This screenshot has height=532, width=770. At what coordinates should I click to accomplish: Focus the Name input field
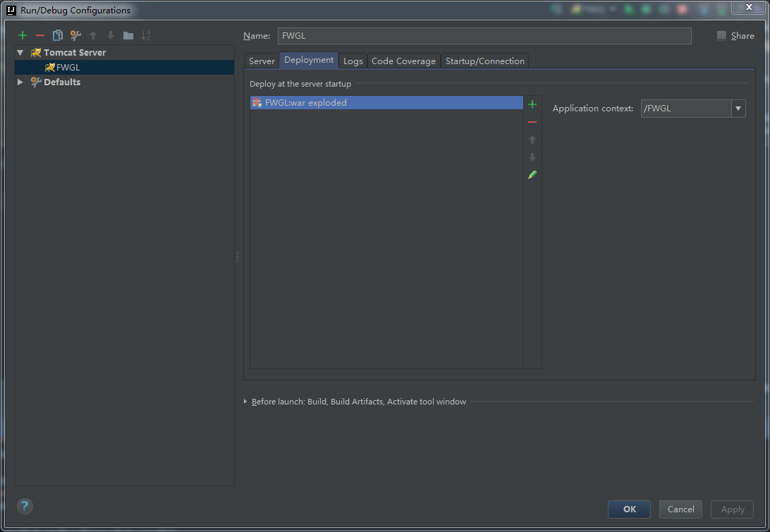coord(484,36)
